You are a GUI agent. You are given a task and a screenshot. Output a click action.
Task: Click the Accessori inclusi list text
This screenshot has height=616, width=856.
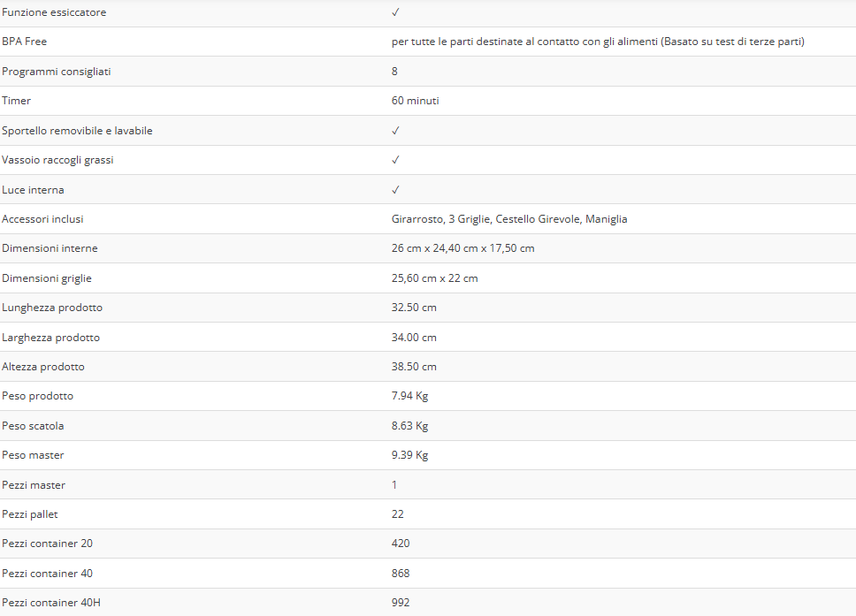[x=509, y=219]
